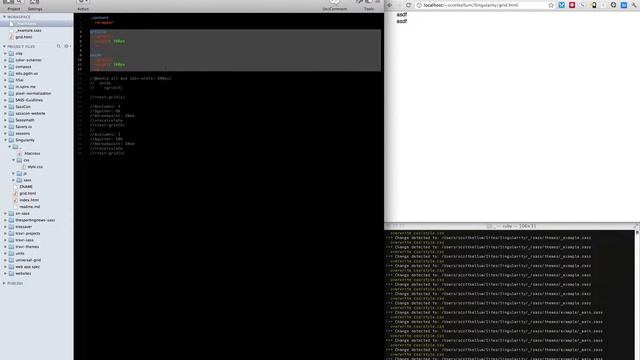Open _example.sass in the workspace list

pos(28,30)
